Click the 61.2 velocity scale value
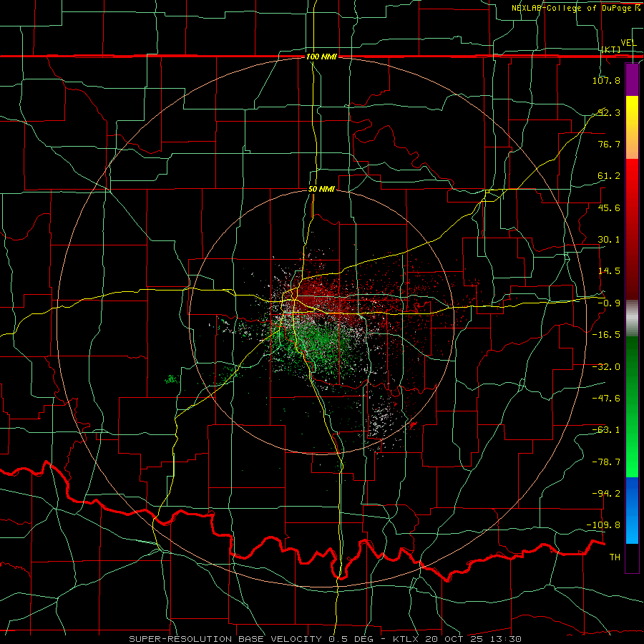 [x=609, y=176]
